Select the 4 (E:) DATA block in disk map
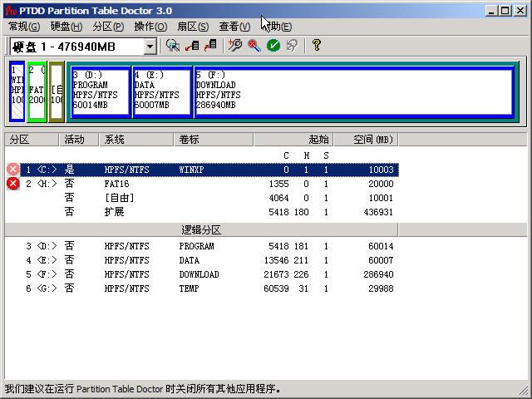The width and height of the screenshot is (532, 399). pos(162,92)
